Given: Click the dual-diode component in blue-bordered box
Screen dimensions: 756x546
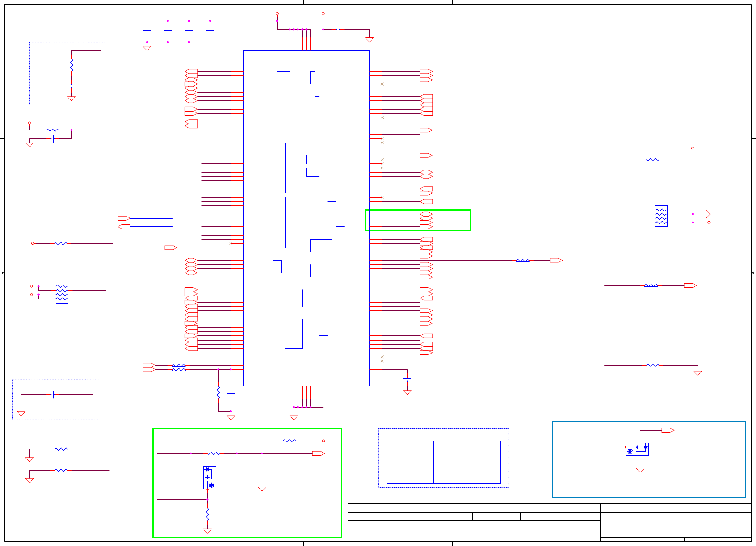Looking at the screenshot, I should click(x=637, y=449).
